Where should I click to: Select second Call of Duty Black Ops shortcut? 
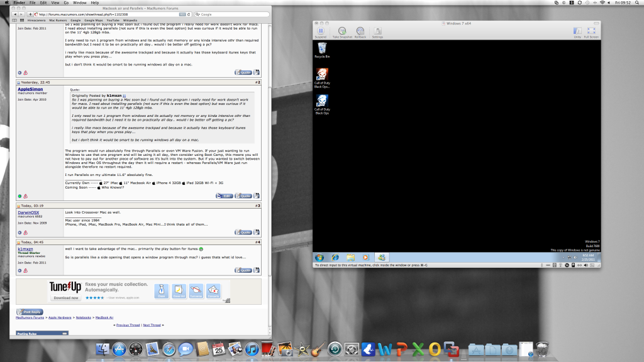[x=322, y=104]
